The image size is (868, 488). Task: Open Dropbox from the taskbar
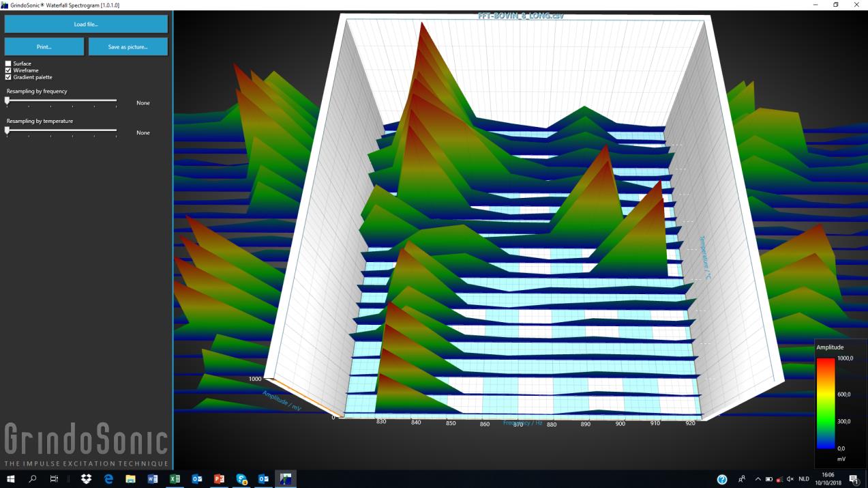click(x=86, y=479)
